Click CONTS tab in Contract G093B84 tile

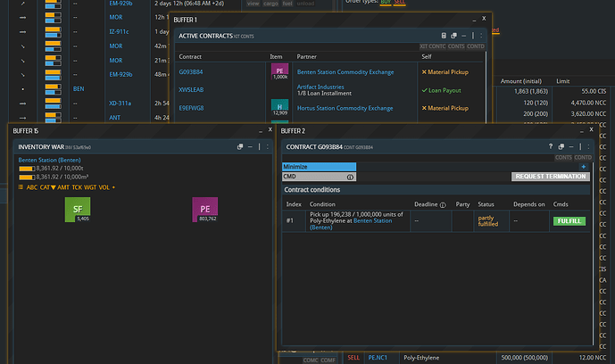(563, 158)
